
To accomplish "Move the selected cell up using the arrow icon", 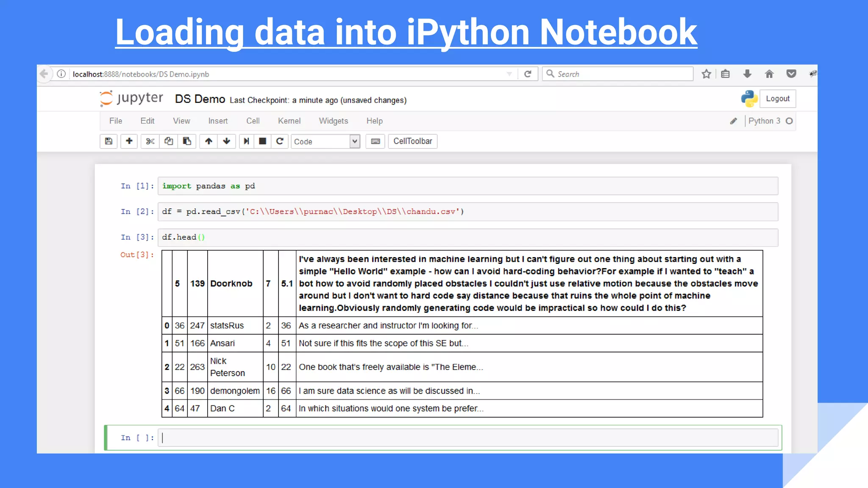I will (209, 141).
